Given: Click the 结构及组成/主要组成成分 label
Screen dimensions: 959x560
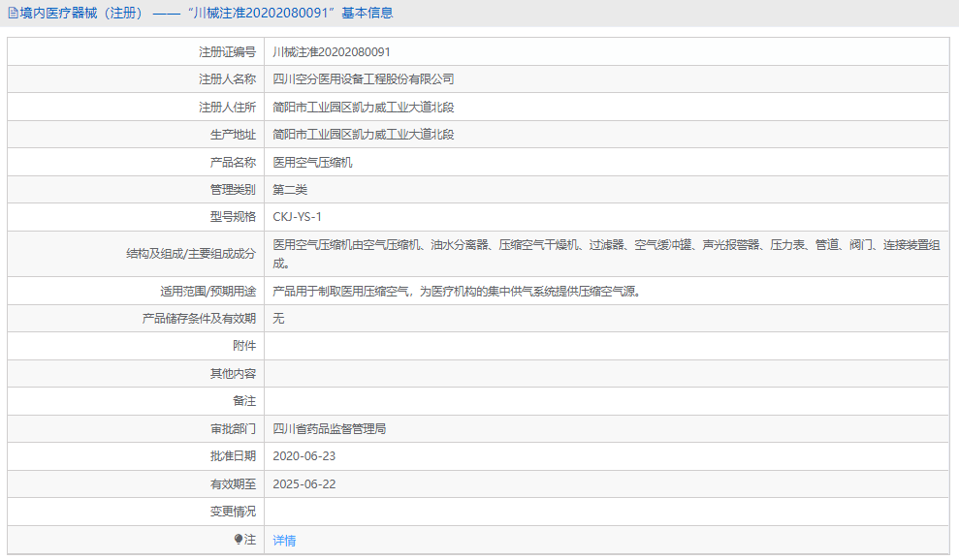Looking at the screenshot, I should click(190, 254).
